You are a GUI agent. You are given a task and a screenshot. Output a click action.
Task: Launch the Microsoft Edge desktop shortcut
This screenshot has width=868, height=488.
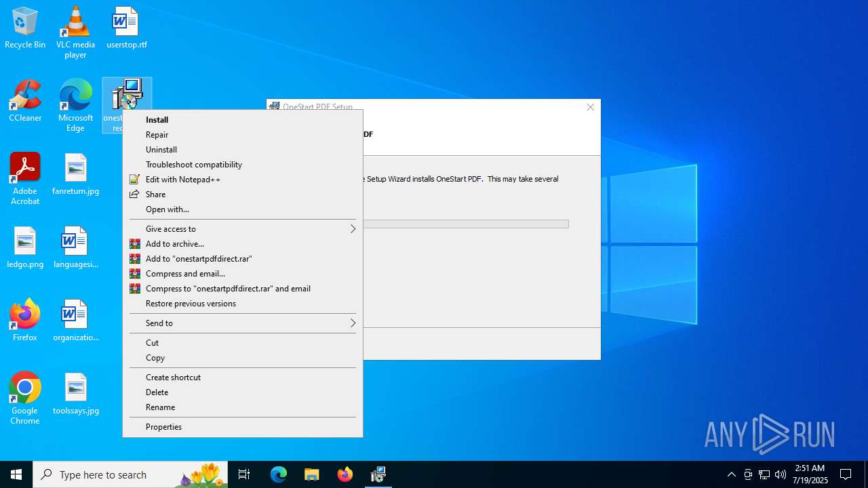(x=75, y=106)
